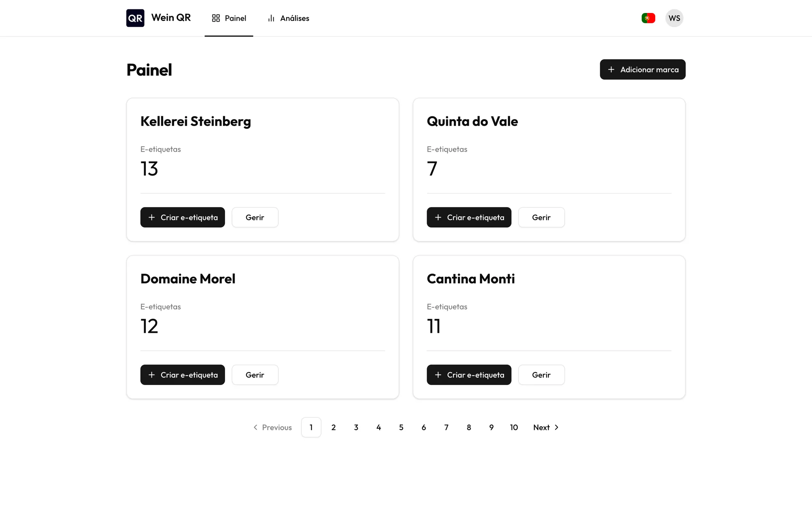
Task: Open the Wein QR brand name link
Action: tap(171, 17)
